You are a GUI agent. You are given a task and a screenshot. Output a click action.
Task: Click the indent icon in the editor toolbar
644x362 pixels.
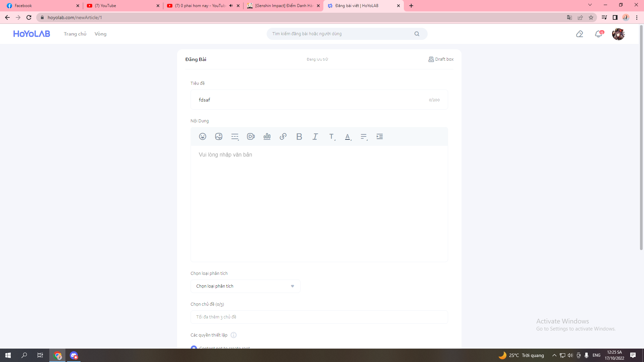click(x=380, y=136)
